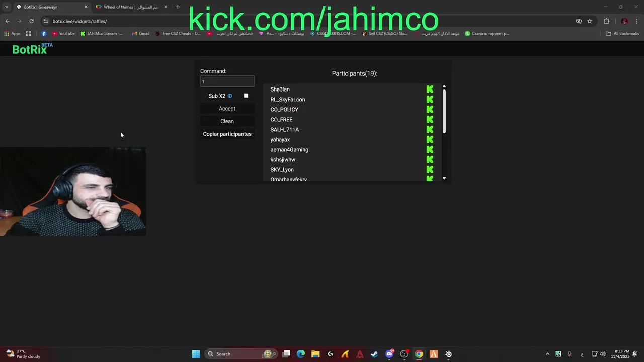Open the browser extensions menu
Screen dimensions: 644x362
[x=606, y=21]
